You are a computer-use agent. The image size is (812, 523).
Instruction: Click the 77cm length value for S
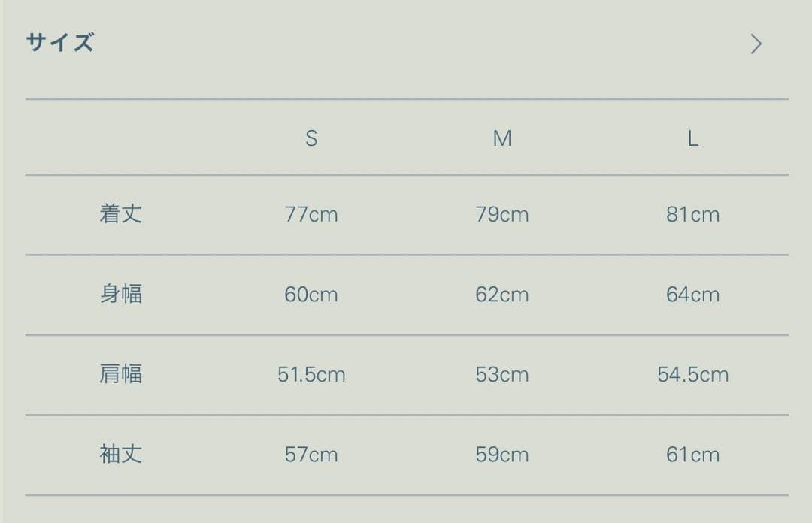311,215
